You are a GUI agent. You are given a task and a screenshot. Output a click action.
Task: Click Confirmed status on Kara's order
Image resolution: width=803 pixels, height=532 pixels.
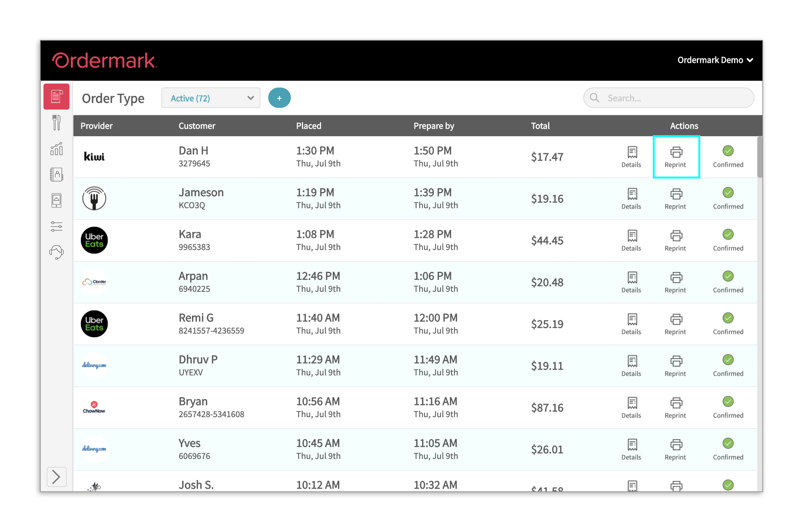click(x=728, y=240)
